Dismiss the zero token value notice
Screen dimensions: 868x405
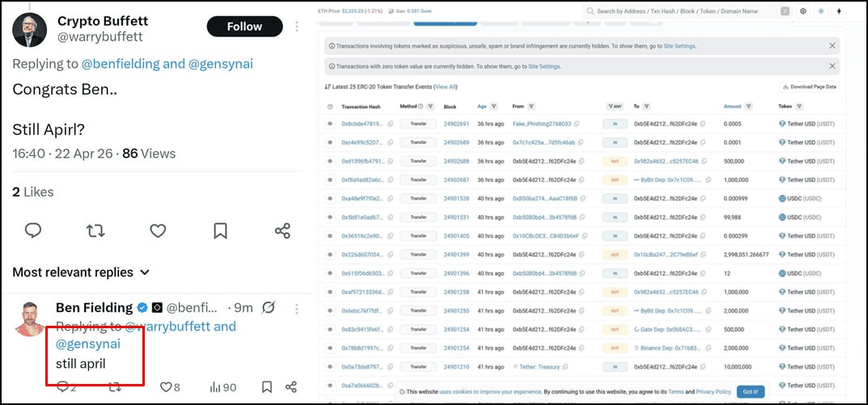click(x=832, y=66)
